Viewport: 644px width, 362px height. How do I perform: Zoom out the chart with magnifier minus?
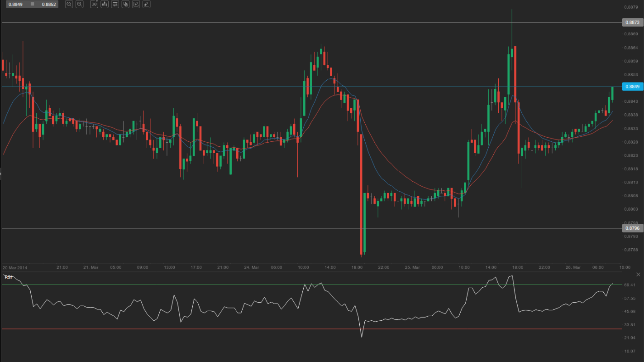coord(69,4)
